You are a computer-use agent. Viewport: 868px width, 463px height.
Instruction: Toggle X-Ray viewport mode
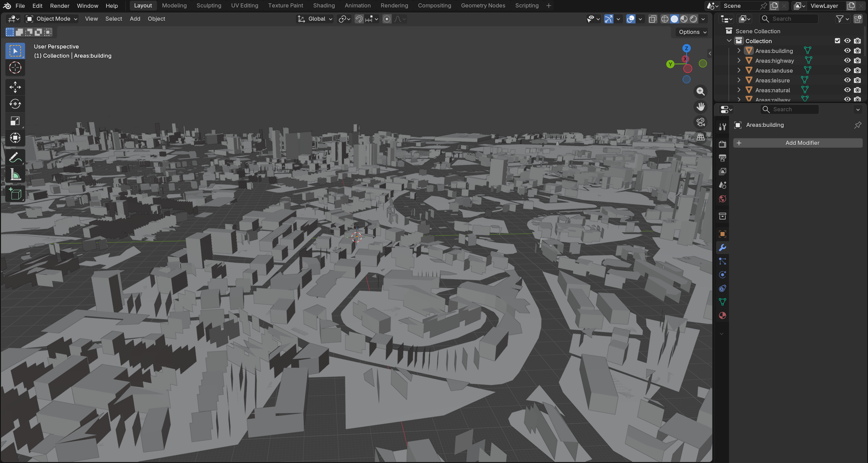coord(653,19)
